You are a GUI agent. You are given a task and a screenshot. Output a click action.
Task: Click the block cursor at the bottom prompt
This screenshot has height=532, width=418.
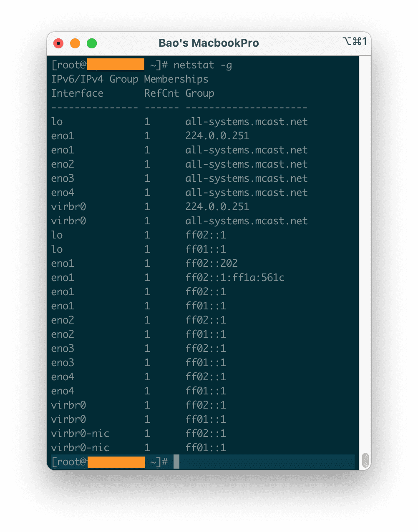pyautogui.click(x=176, y=462)
